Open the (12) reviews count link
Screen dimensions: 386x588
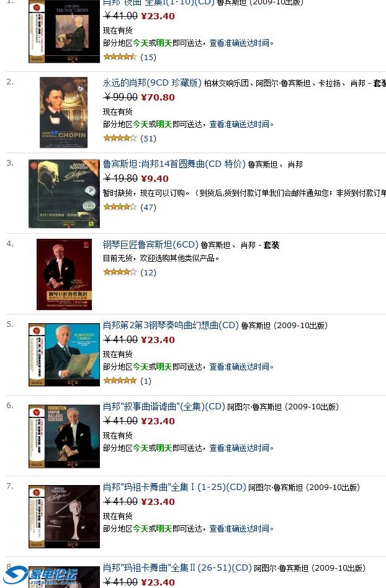point(148,273)
